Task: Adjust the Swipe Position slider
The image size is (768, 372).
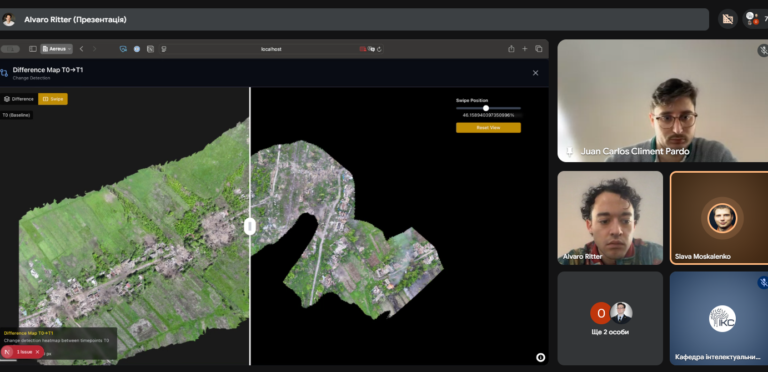Action: 488,108
